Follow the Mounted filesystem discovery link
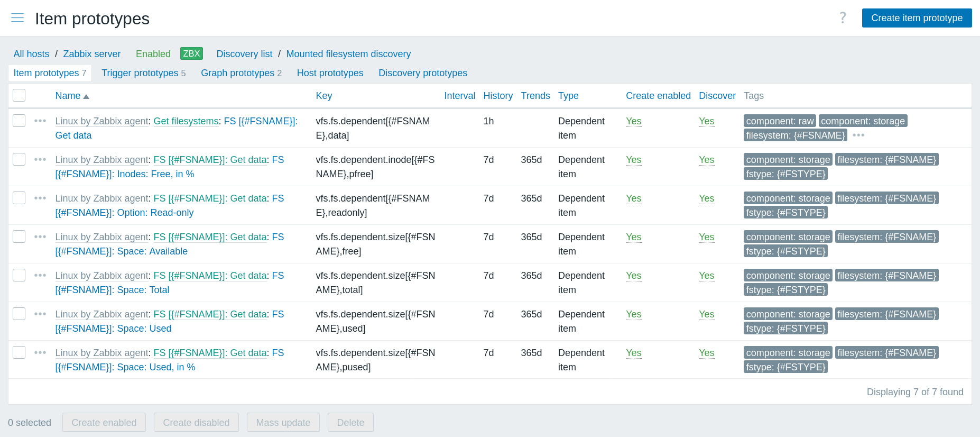Image resolution: width=980 pixels, height=437 pixels. (x=348, y=54)
